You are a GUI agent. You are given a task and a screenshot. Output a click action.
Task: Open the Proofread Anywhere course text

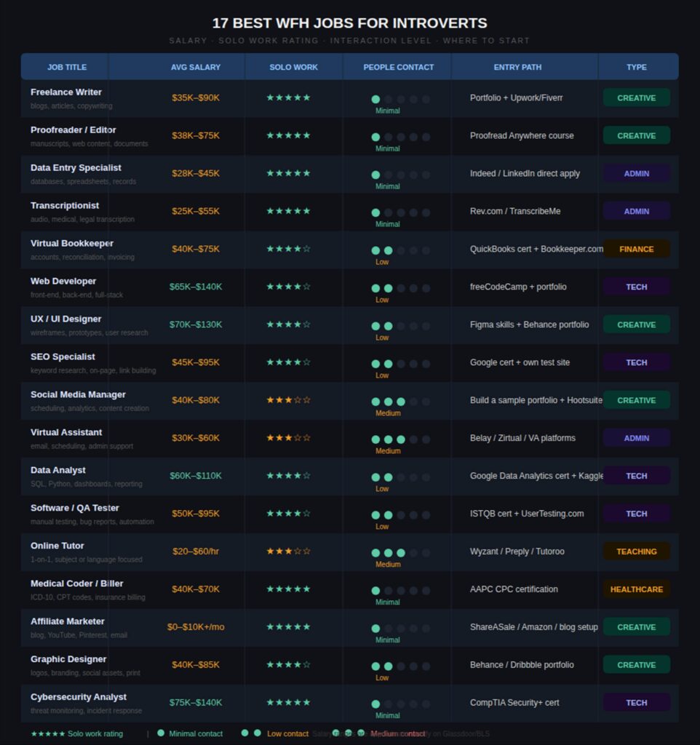click(521, 135)
